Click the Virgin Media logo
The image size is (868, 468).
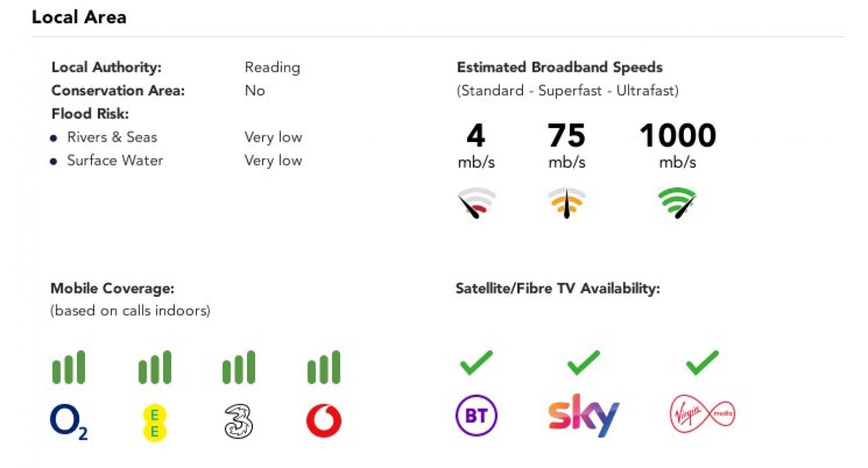pos(702,415)
